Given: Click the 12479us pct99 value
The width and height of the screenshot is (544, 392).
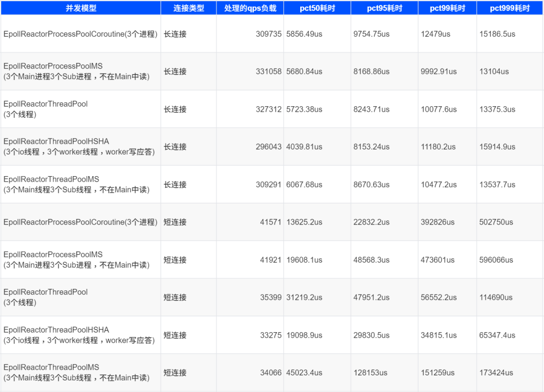Looking at the screenshot, I should point(435,34).
